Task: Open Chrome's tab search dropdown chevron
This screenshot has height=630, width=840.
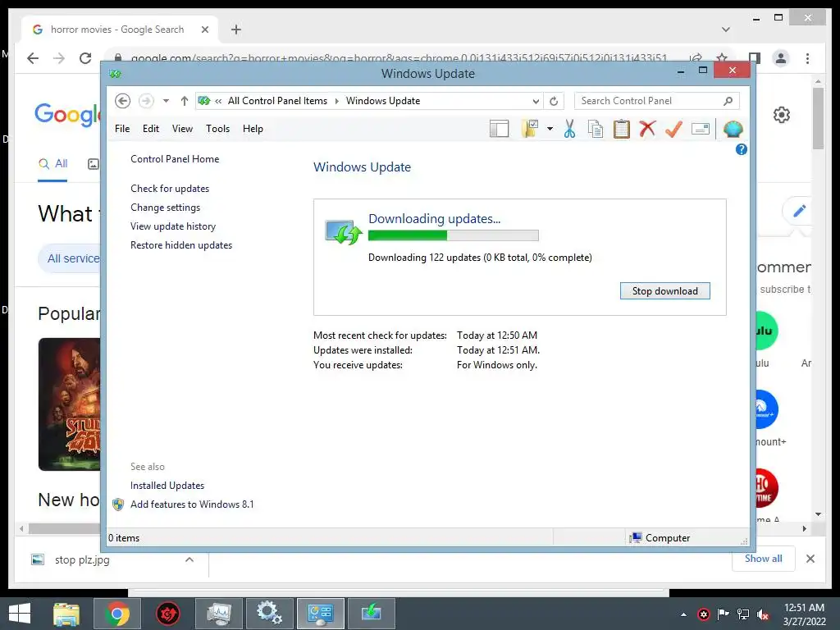Action: (726, 30)
